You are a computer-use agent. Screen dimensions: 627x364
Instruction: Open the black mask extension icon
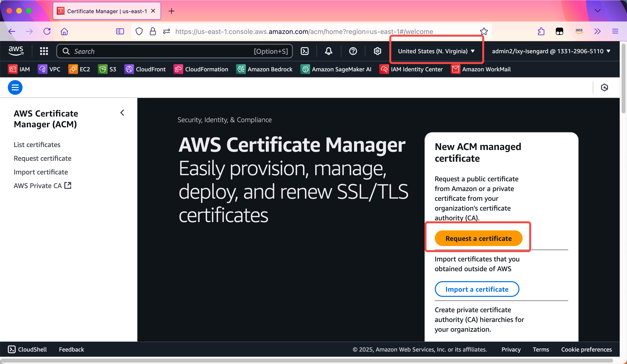[559, 31]
